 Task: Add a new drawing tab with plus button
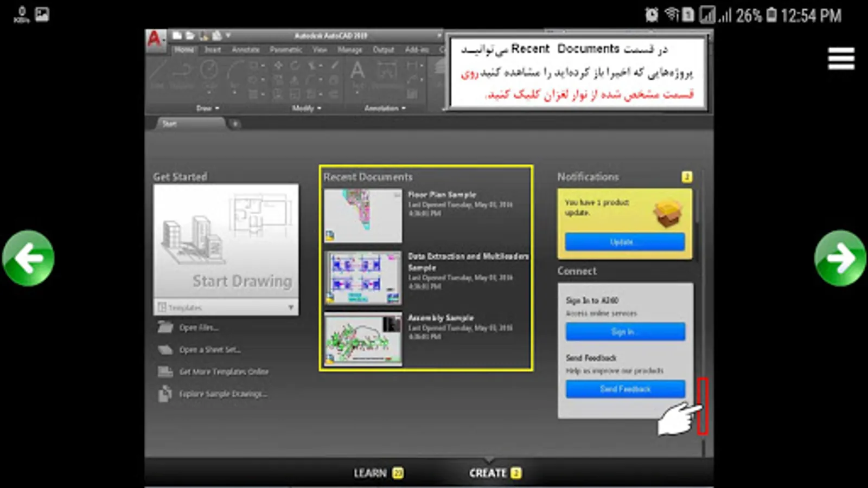235,124
